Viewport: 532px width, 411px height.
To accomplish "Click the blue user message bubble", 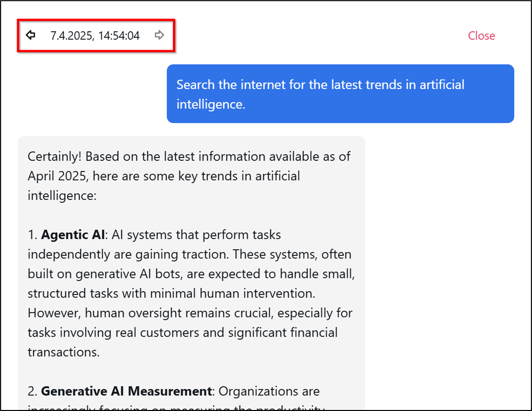I will (340, 94).
